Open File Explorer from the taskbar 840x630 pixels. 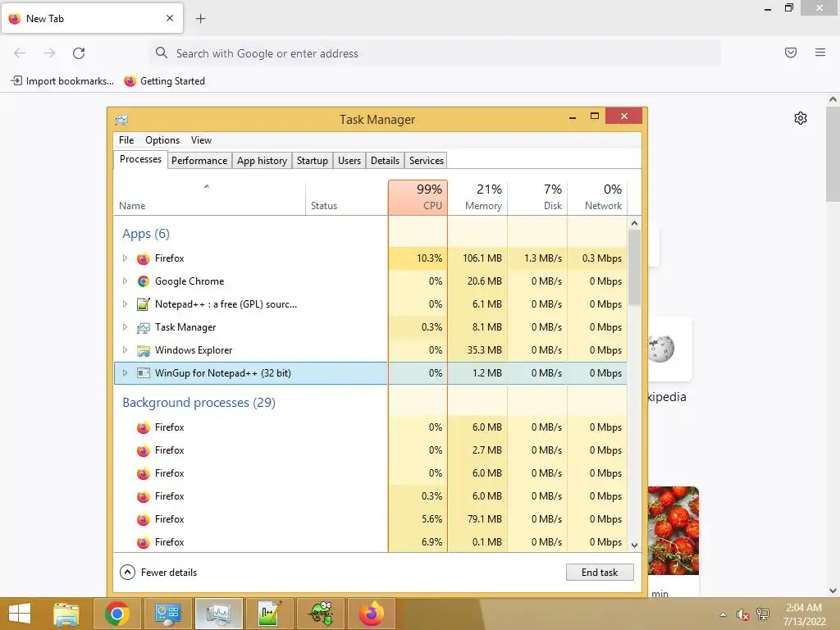click(x=66, y=614)
